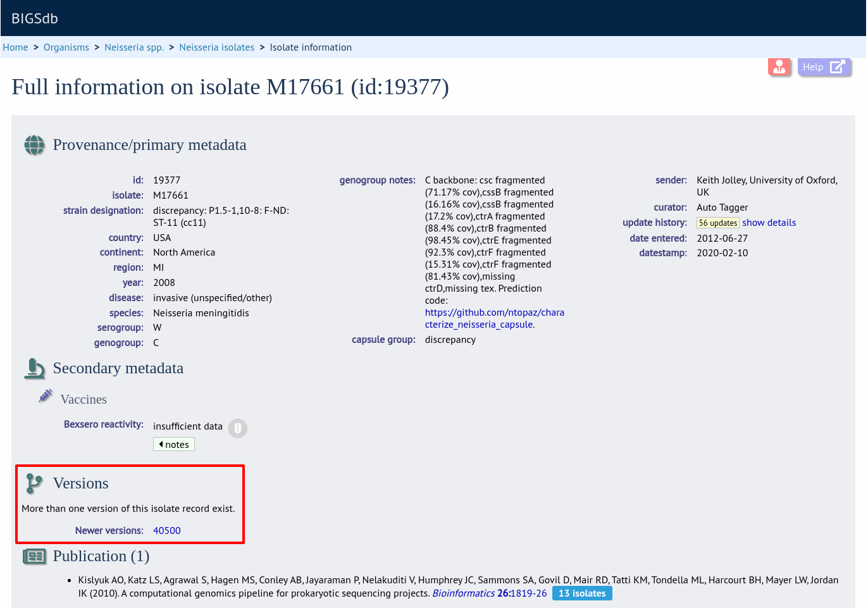Click the datestamp value 2020-02-10
This screenshot has height=608, width=868.
(x=722, y=253)
